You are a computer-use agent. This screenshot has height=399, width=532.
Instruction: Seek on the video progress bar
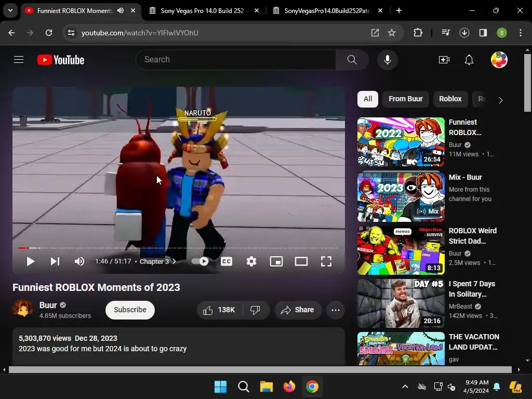point(179,248)
